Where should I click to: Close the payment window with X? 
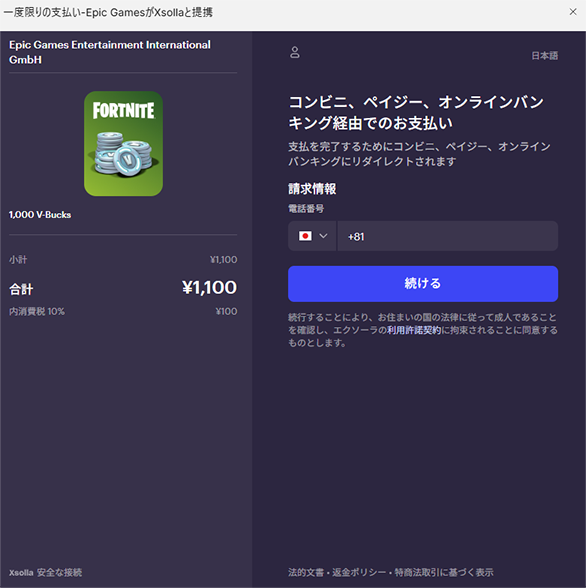click(573, 12)
